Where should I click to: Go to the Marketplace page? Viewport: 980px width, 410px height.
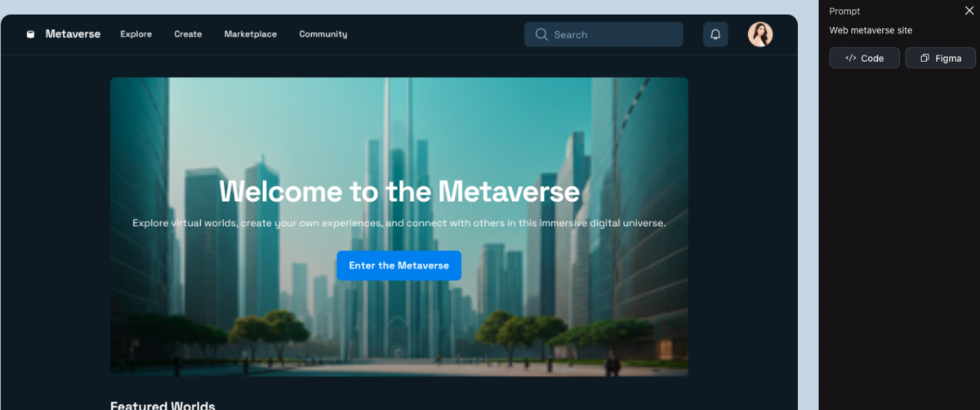tap(251, 34)
